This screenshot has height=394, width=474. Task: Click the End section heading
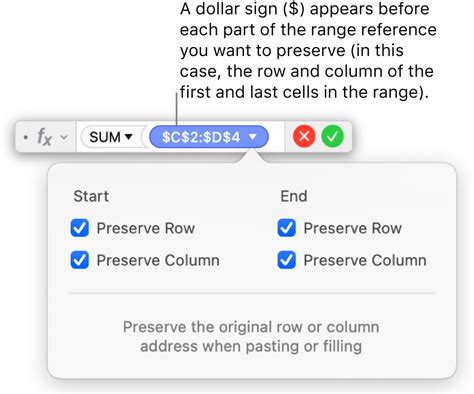click(x=294, y=196)
